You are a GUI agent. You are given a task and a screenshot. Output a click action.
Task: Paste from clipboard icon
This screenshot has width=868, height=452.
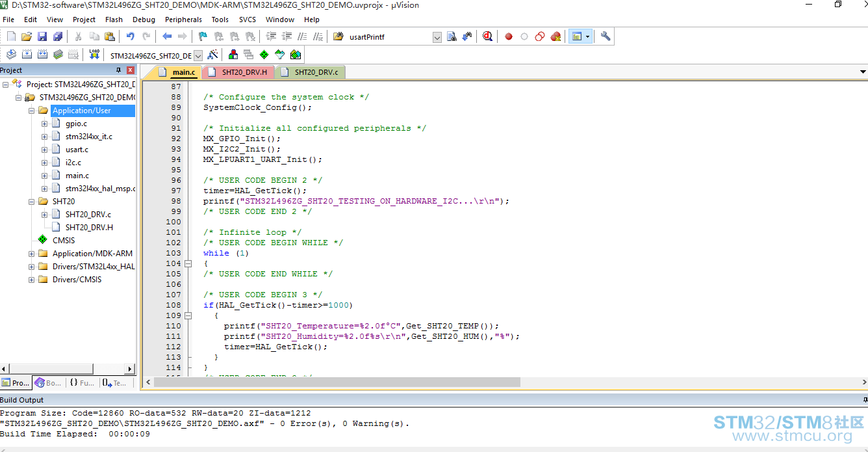[x=110, y=36]
